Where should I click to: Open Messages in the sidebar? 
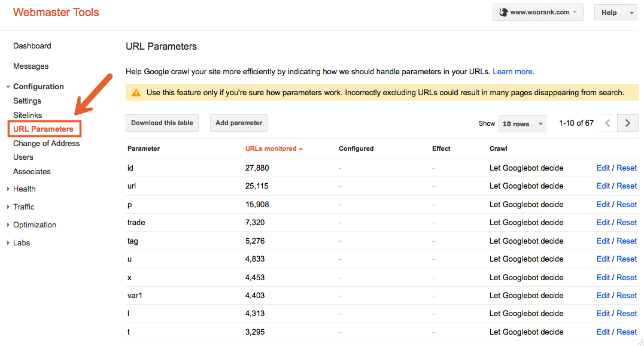[x=31, y=66]
